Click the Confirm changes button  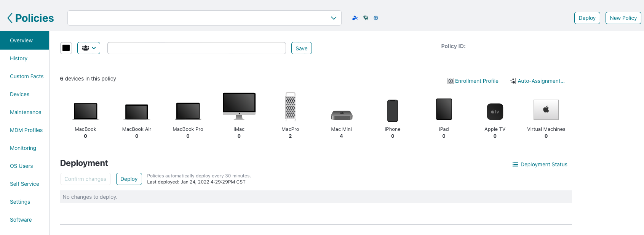(85, 179)
